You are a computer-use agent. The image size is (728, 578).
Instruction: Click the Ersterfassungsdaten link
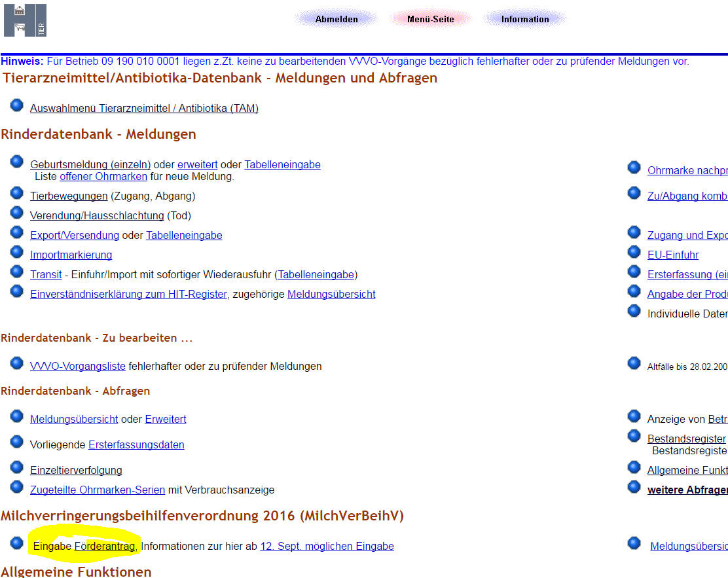136,444
